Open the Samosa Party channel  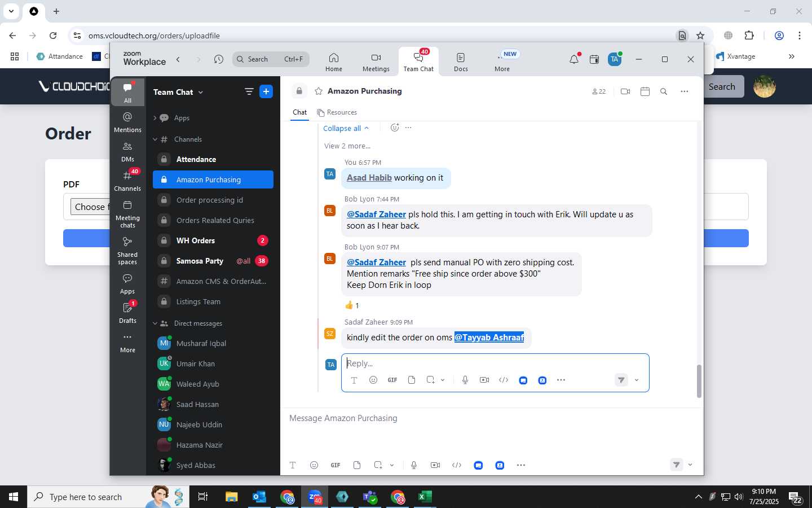point(213,261)
